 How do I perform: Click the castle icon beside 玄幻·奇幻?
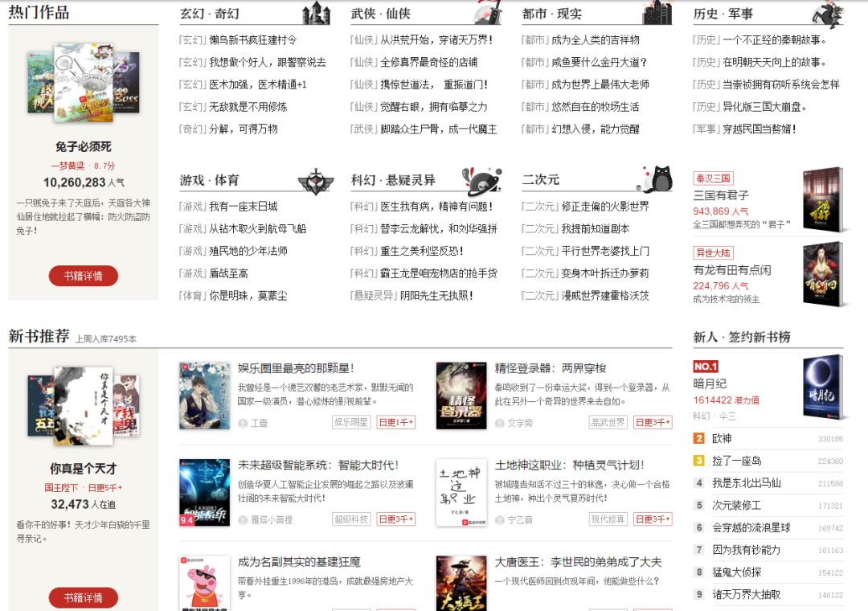[x=316, y=12]
